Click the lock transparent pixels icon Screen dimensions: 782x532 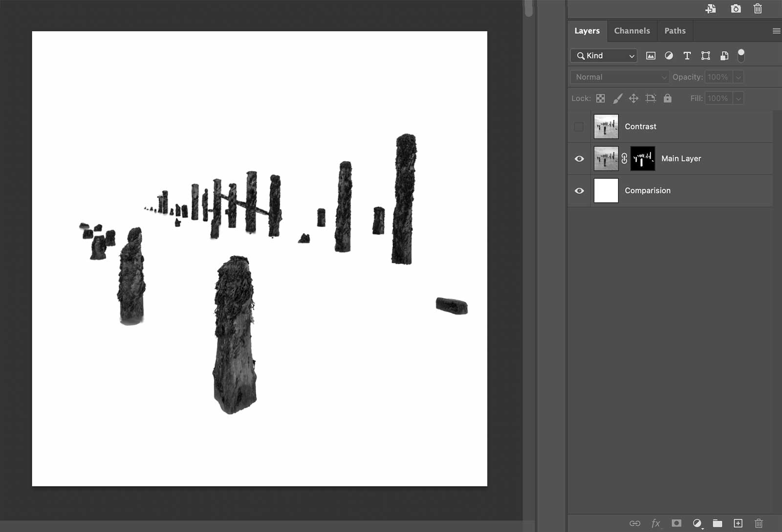click(601, 98)
